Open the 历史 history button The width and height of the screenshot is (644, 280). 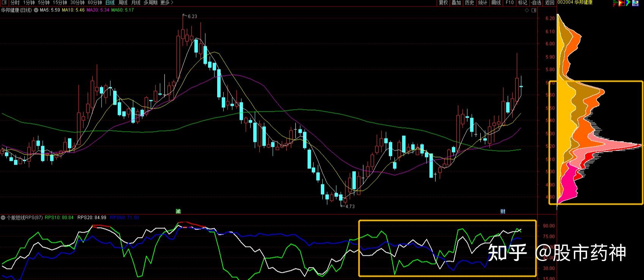[x=470, y=3]
